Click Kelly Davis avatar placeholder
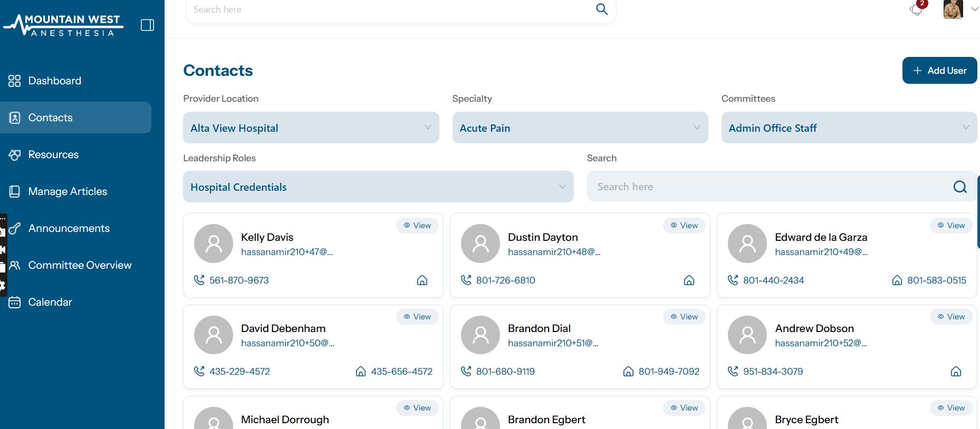 pos(214,243)
